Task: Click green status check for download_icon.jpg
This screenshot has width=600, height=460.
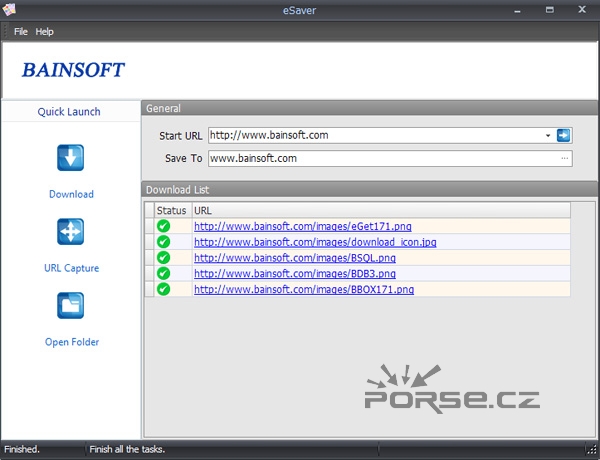Action: pyautogui.click(x=164, y=242)
